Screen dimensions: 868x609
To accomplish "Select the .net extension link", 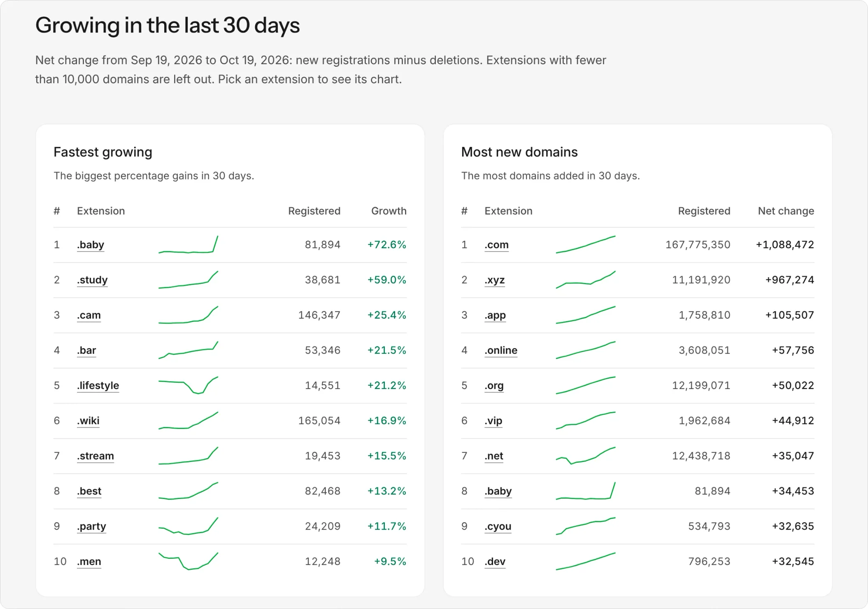I will (494, 456).
